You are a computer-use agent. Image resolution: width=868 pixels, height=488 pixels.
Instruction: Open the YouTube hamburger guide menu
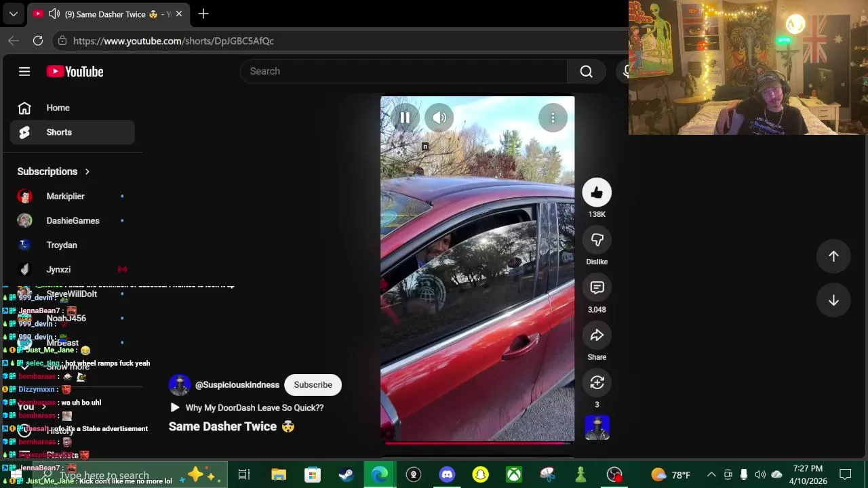[24, 71]
